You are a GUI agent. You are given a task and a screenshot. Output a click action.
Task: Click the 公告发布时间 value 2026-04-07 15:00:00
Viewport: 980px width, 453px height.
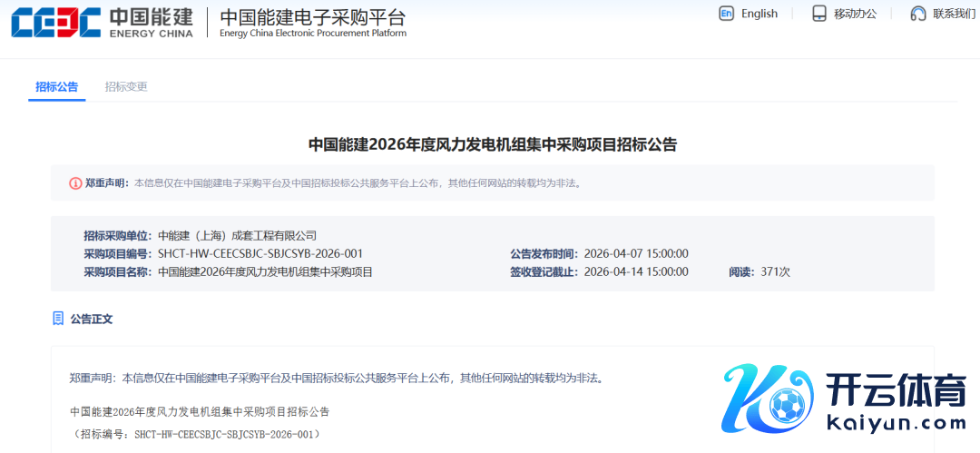tap(635, 253)
